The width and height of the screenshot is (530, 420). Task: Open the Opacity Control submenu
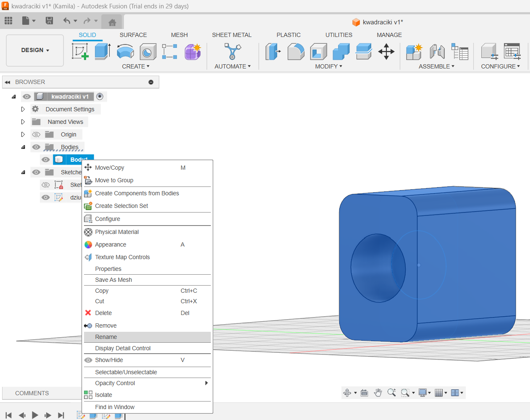147,383
